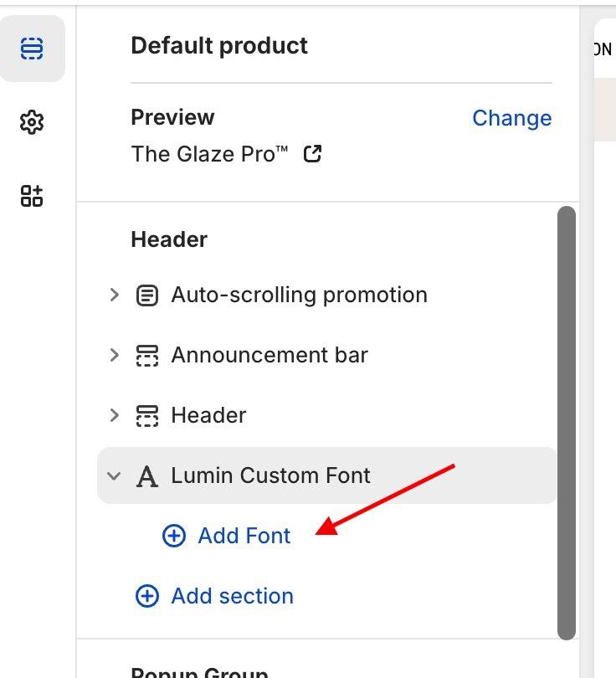
Task: Collapse the Lumin Custom Font section
Action: click(x=114, y=476)
